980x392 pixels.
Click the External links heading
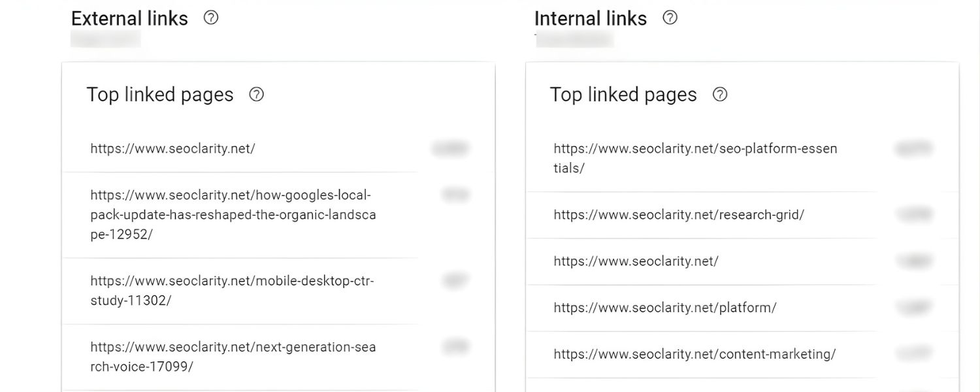(129, 18)
